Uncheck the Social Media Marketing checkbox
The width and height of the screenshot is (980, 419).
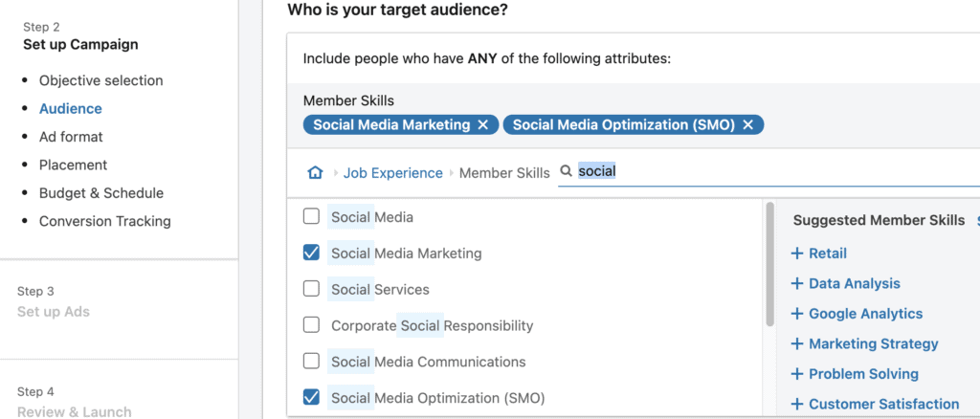coord(311,253)
